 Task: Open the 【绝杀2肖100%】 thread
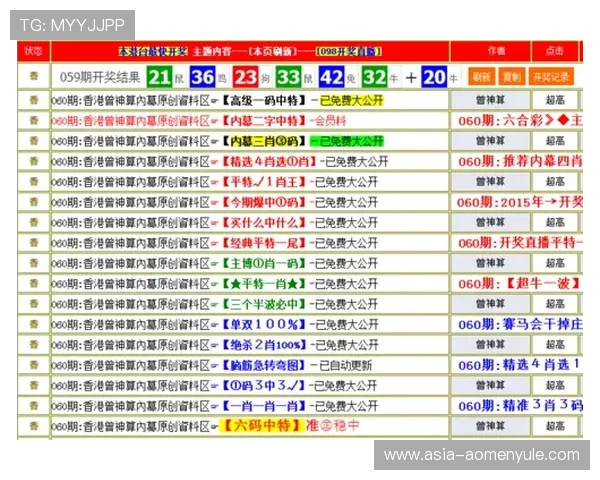point(215,345)
